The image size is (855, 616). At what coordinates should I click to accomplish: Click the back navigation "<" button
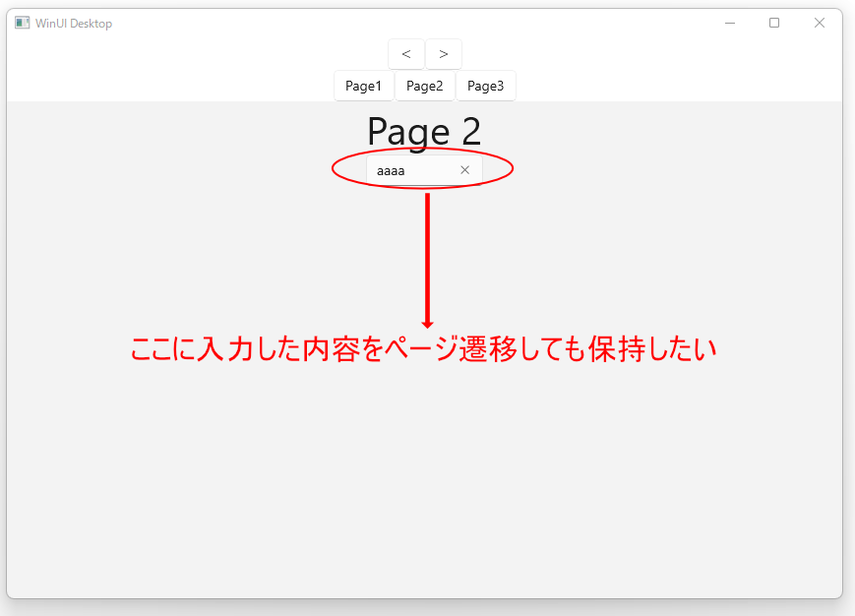coord(406,54)
